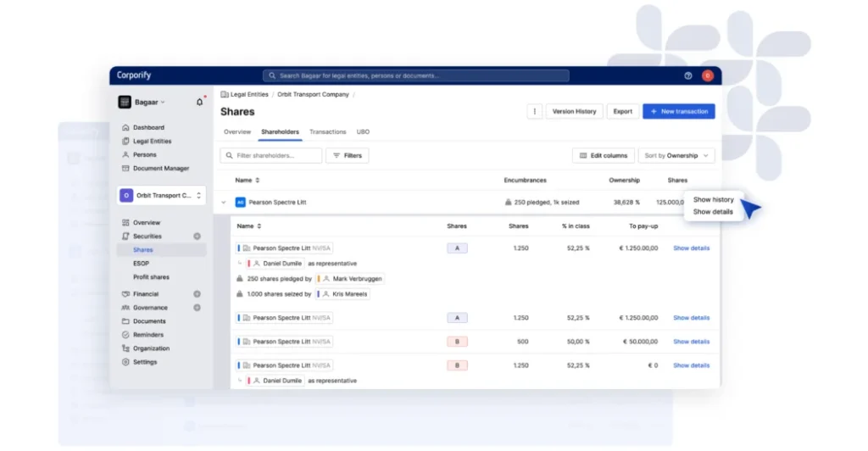The height and width of the screenshot is (451, 868).
Task: Click the Edit columns button
Action: 604,155
